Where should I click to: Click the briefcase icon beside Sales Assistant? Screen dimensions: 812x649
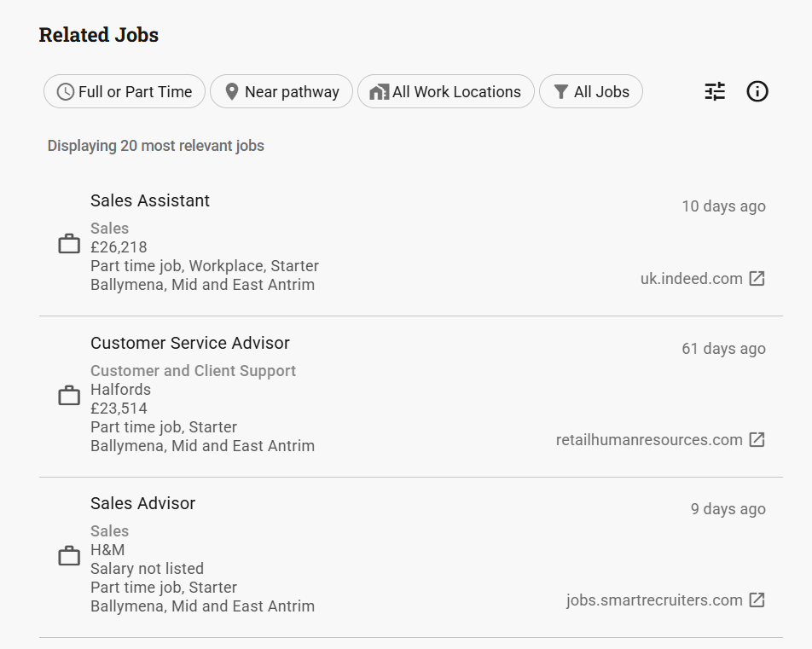(x=69, y=245)
